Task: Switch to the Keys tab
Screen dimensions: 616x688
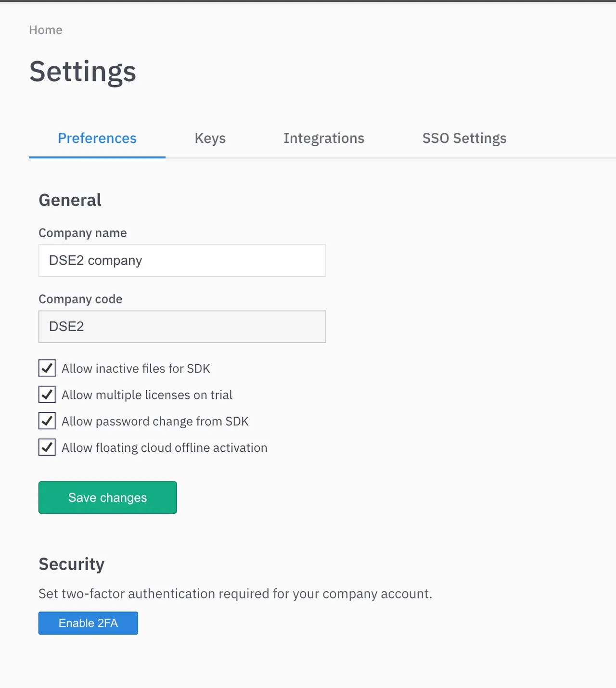Action: pos(210,138)
